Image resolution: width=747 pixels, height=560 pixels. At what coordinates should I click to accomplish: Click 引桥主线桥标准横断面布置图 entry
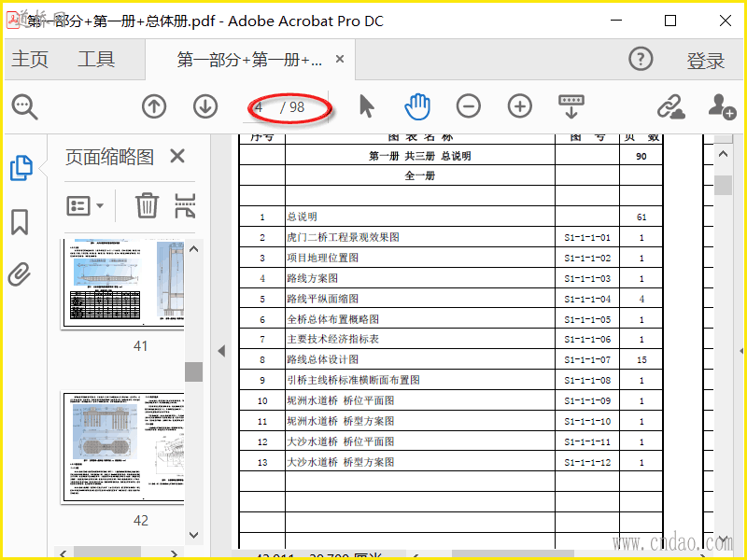354,380
